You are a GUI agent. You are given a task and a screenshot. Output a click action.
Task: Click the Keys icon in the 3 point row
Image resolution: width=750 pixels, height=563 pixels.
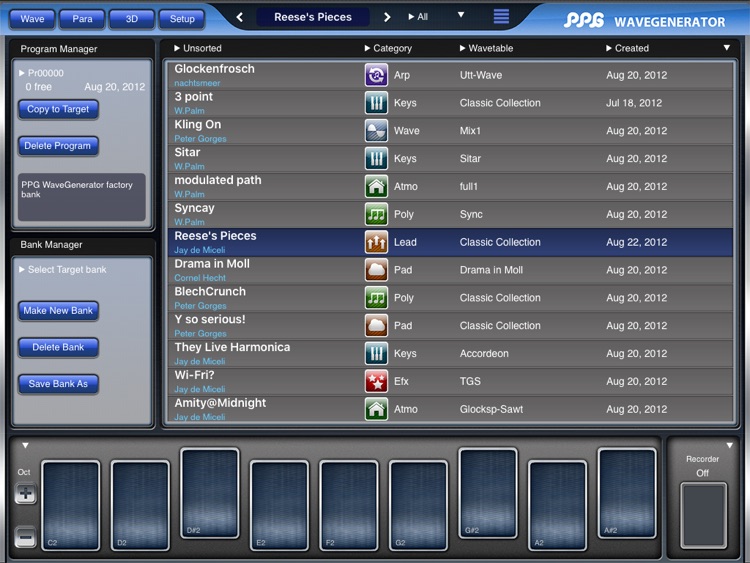pyautogui.click(x=376, y=103)
